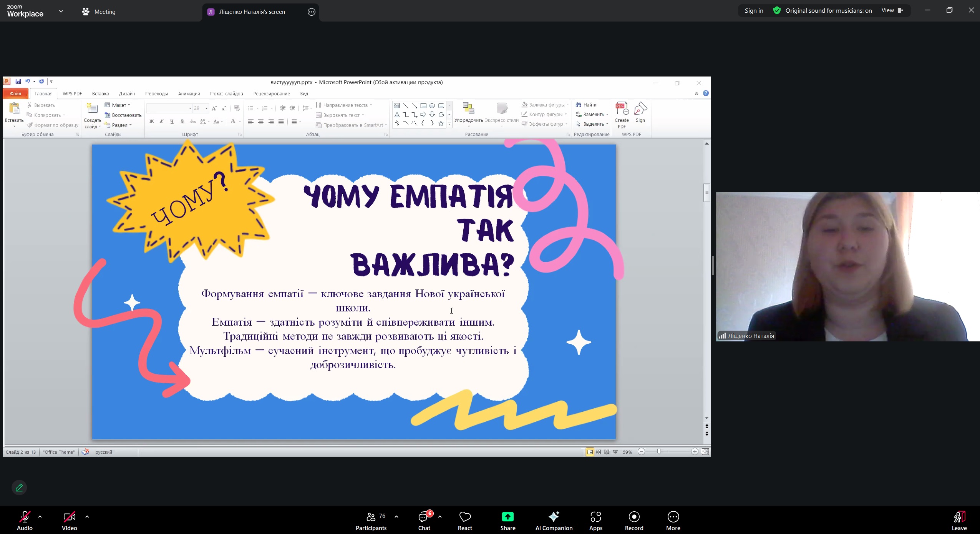
Task: Open the React heart icon
Action: [x=464, y=517]
